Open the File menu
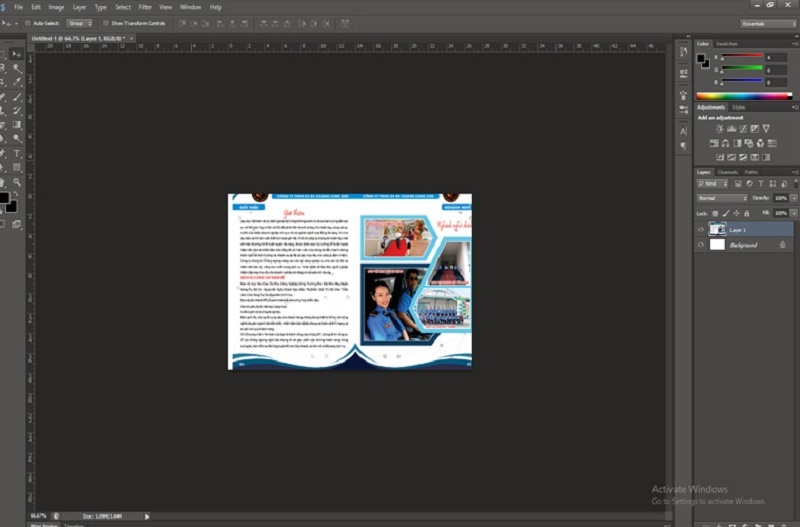The height and width of the screenshot is (527, 800). (x=18, y=7)
